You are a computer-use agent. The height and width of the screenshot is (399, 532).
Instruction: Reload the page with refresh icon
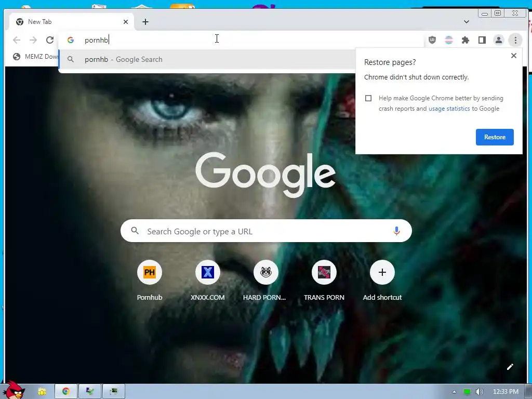coord(50,40)
